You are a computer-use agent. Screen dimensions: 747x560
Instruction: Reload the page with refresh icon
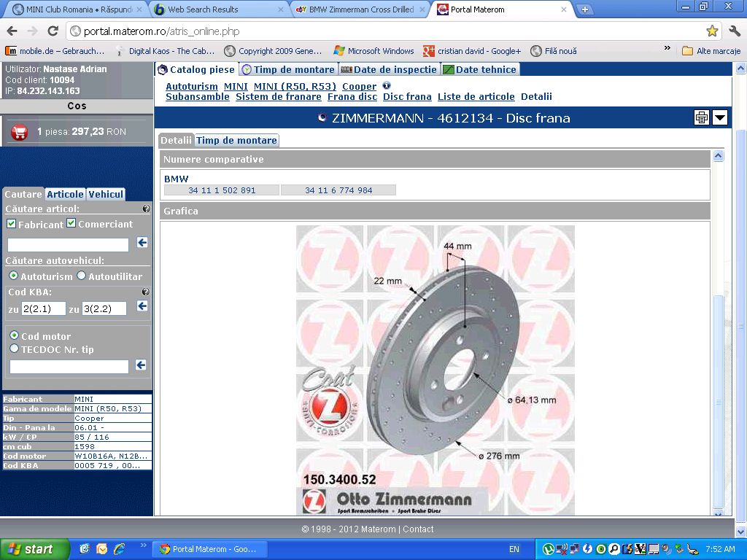pyautogui.click(x=53, y=31)
